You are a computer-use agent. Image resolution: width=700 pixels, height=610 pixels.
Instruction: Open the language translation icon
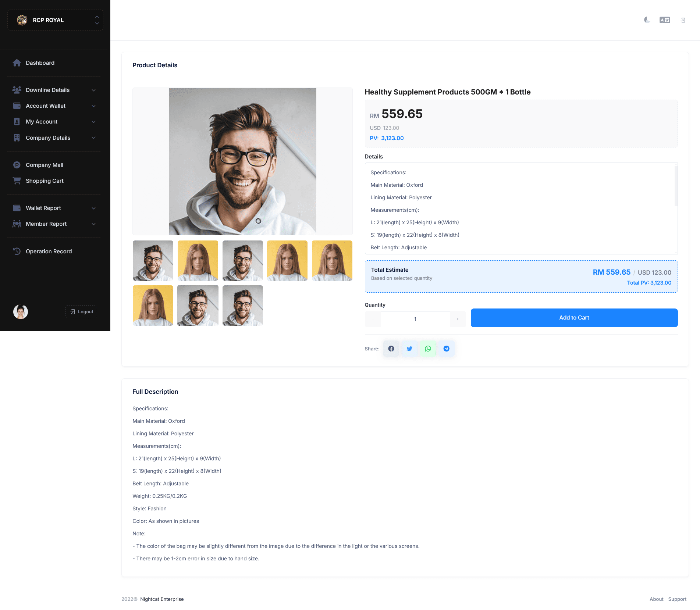[665, 20]
